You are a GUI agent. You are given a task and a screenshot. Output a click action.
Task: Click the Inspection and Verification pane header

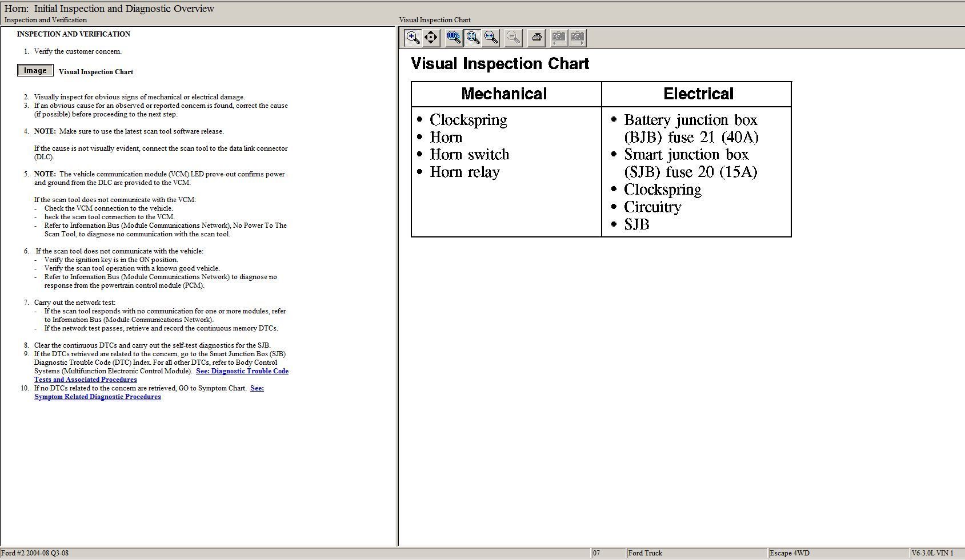pos(46,20)
